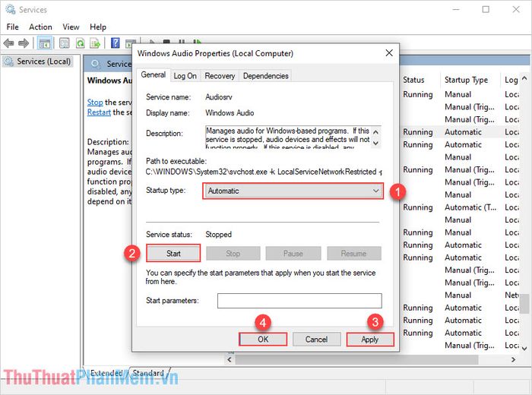This screenshot has height=395, width=532.
Task: Click the 'Windows Au' heading in Extended pane
Action: [109, 81]
